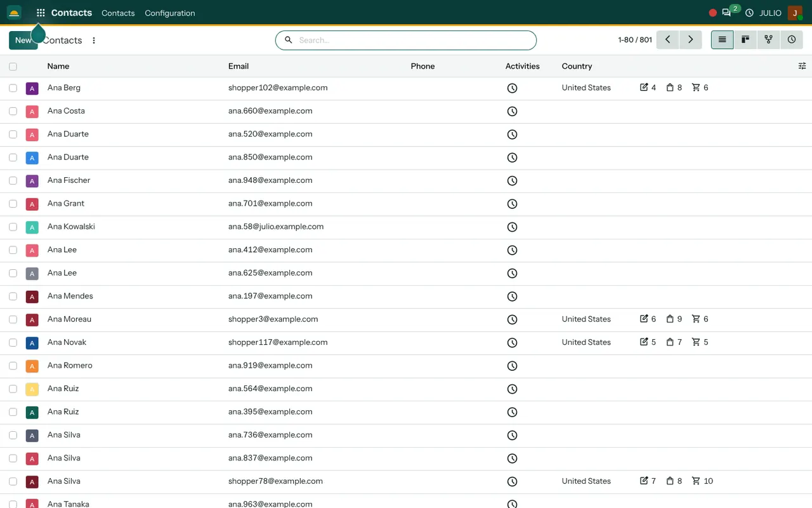
Task: Switch to list view
Action: coord(722,39)
